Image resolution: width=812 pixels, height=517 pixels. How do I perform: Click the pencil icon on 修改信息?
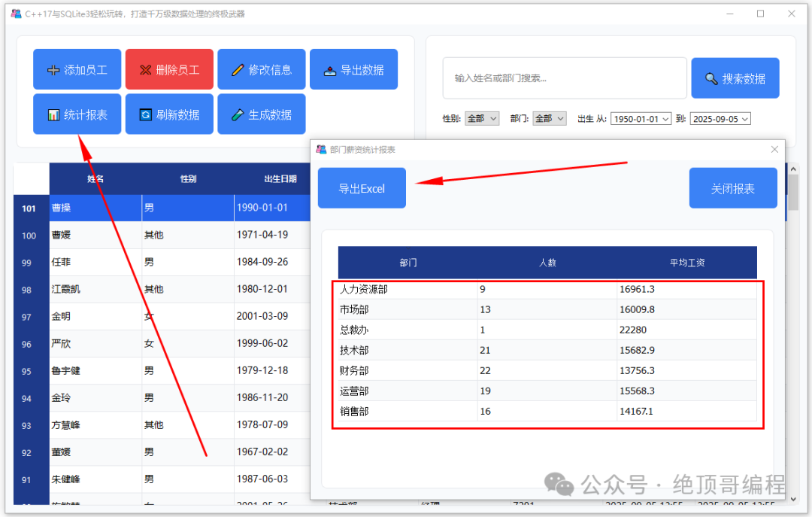tap(238, 70)
